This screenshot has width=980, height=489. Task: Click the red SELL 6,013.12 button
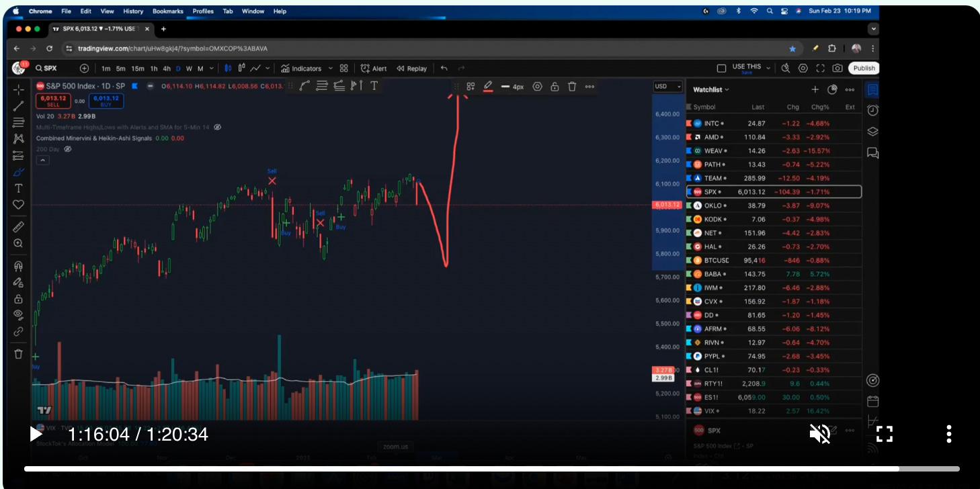coord(52,101)
